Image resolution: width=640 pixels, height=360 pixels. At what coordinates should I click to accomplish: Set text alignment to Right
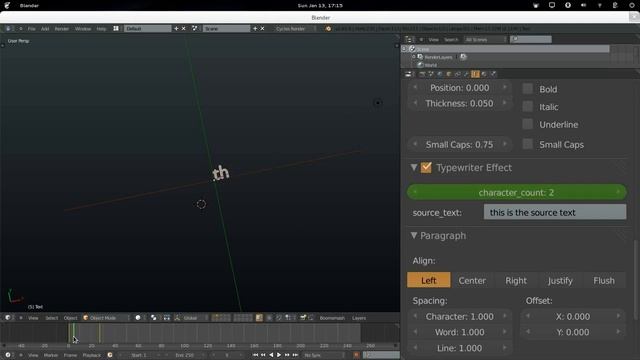click(x=516, y=280)
